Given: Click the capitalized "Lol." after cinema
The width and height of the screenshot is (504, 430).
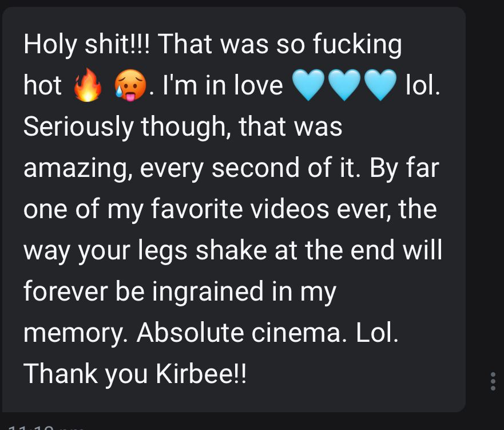Looking at the screenshot, I should 377,333.
